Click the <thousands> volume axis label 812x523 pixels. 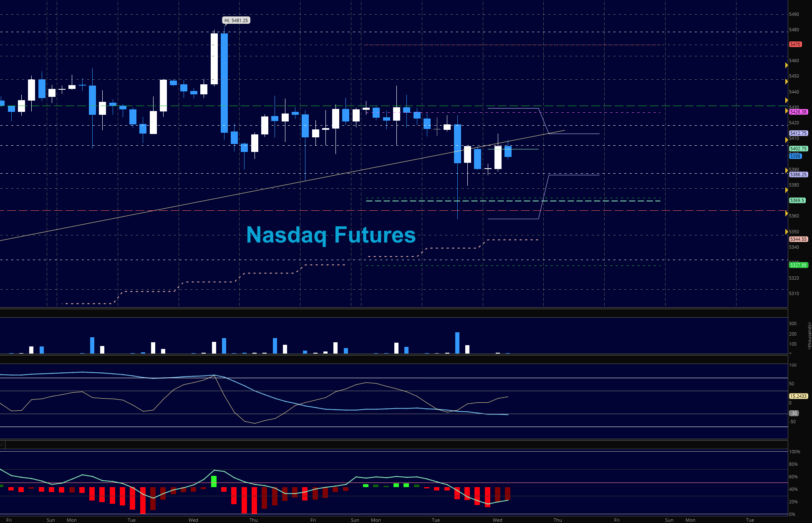coord(809,336)
